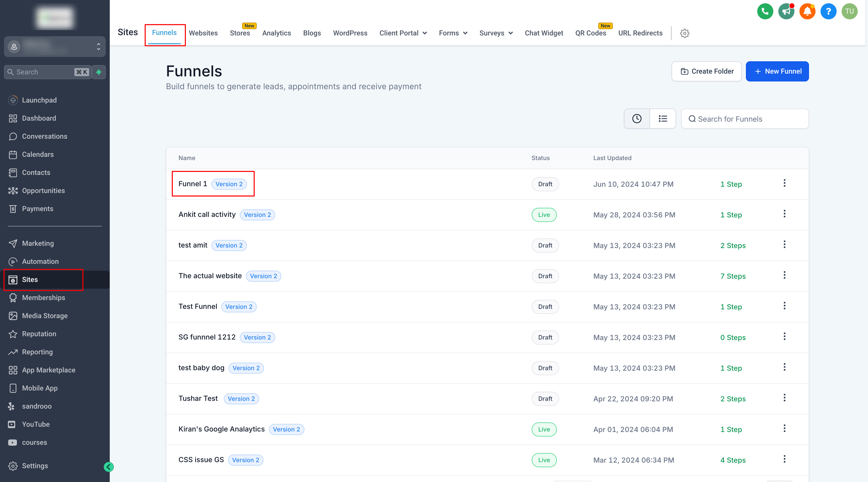Open Automation in the sidebar
The width and height of the screenshot is (868, 482).
coord(40,261)
